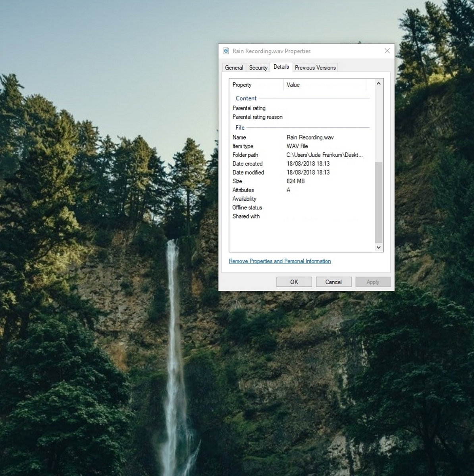This screenshot has height=476, width=474.
Task: Click the vertical scrollbar thumb
Action: pos(378,202)
